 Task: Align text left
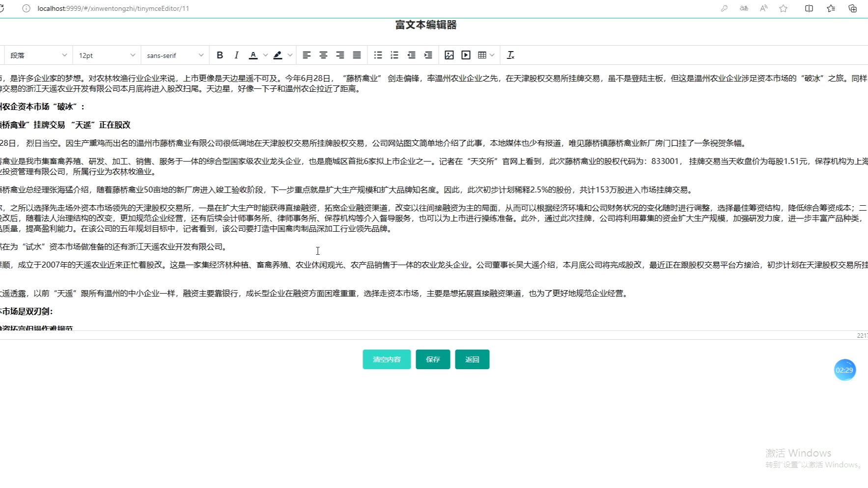[307, 55]
